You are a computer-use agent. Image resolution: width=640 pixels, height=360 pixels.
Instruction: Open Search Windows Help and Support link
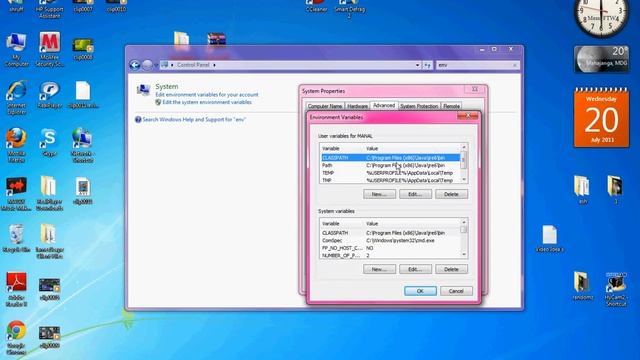coord(194,120)
